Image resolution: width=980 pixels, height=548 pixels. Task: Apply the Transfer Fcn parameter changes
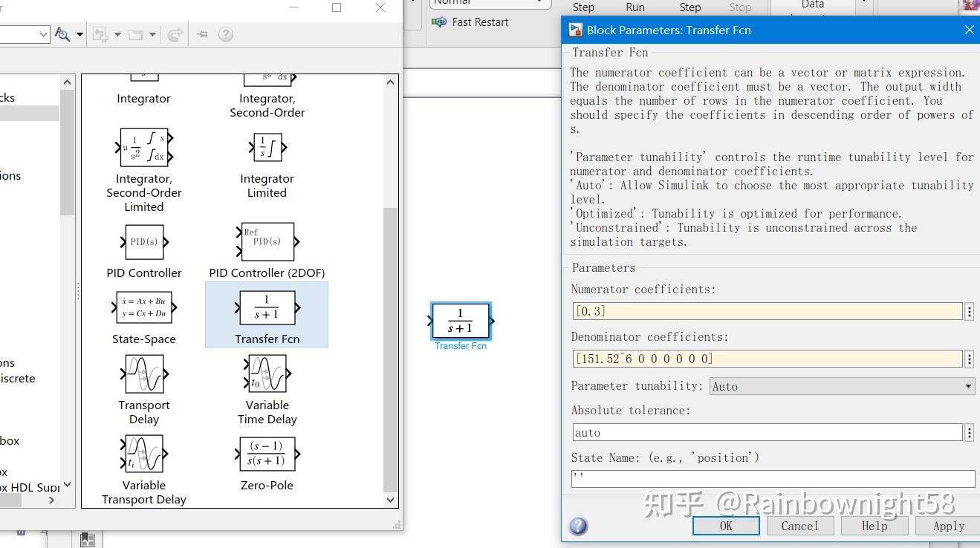pos(948,526)
